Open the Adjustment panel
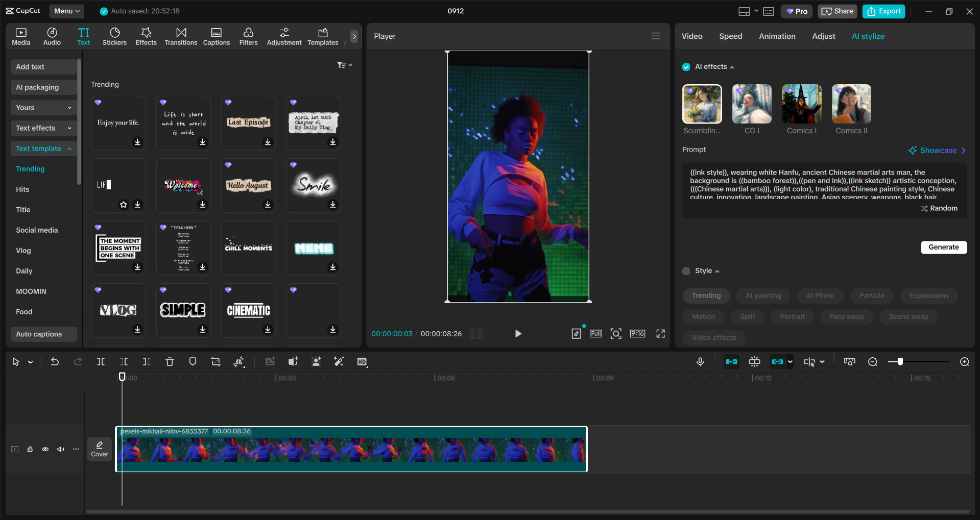Screen dimensions: 980x520 [284, 36]
